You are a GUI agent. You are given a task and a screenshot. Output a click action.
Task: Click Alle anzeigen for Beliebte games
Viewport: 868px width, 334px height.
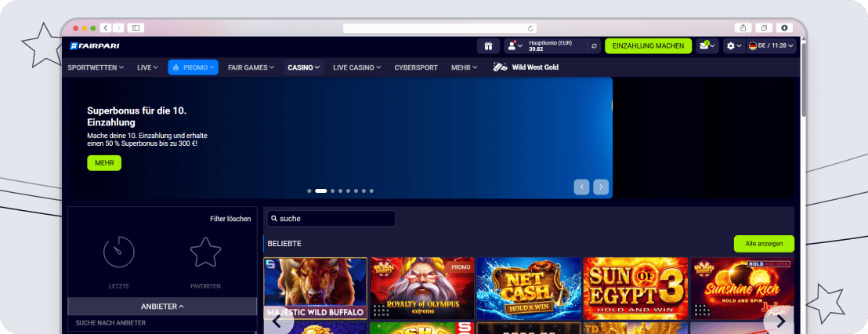point(764,244)
